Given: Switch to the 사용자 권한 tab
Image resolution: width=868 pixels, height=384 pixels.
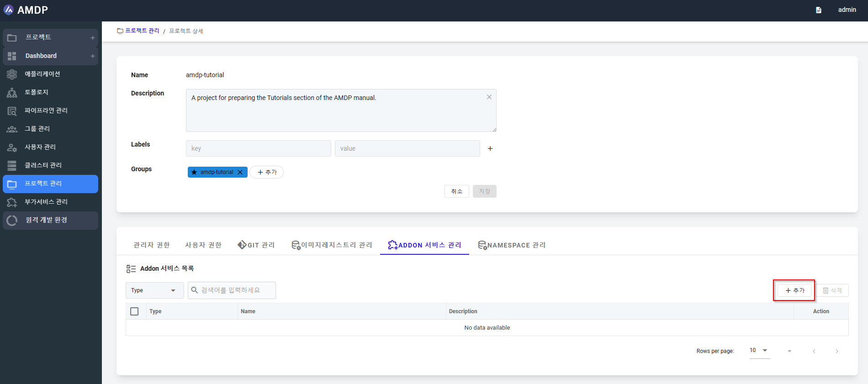Looking at the screenshot, I should click(203, 245).
